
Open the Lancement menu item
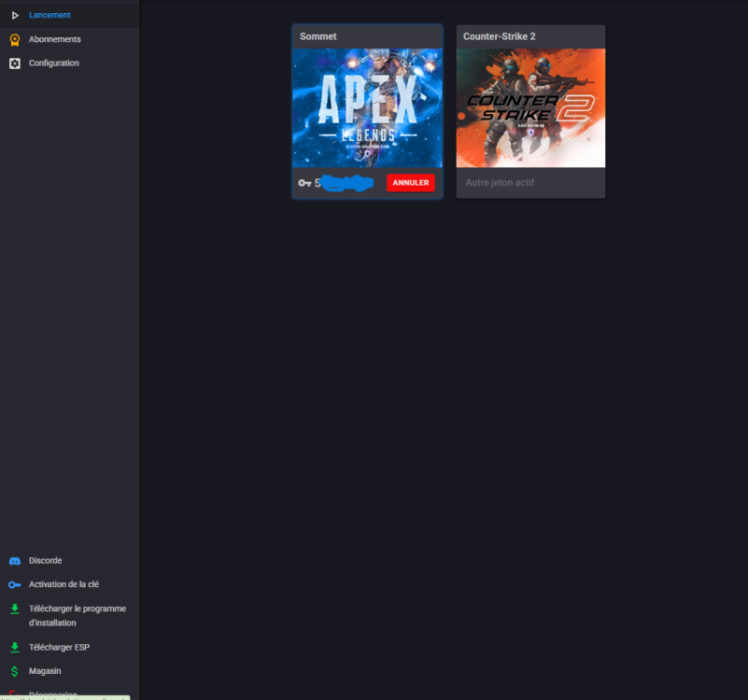click(49, 15)
